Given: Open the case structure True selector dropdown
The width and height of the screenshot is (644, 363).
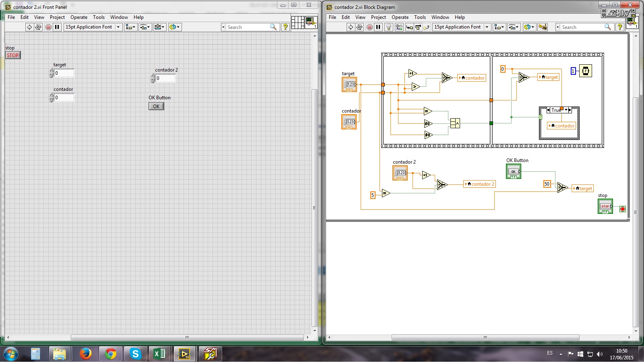Looking at the screenshot, I should 566,110.
